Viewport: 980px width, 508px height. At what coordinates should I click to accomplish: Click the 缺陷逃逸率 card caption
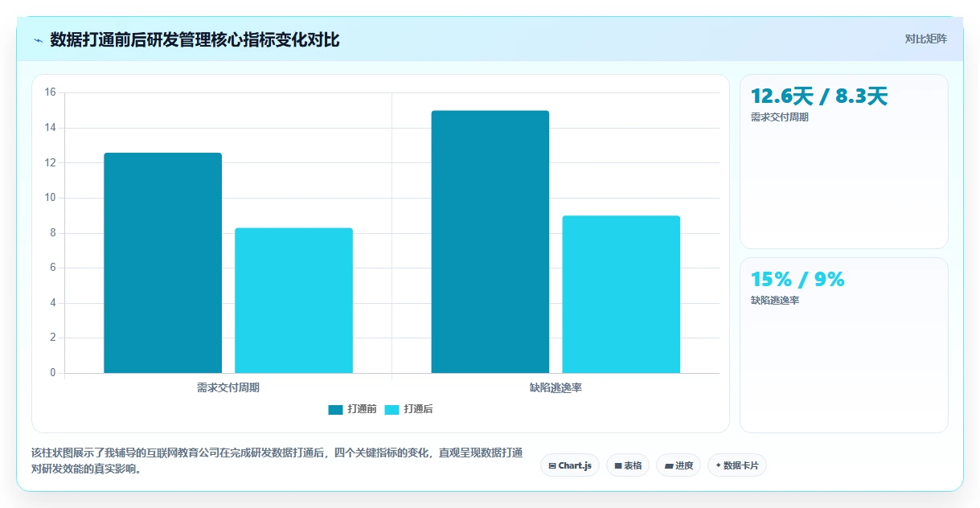click(775, 300)
